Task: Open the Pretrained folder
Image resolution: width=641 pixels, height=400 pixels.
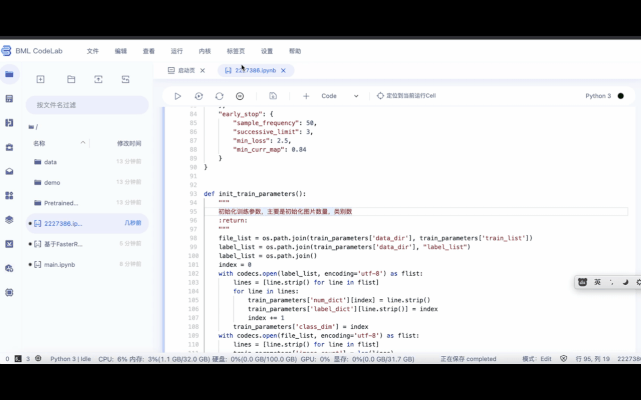Action: click(x=87, y=203)
